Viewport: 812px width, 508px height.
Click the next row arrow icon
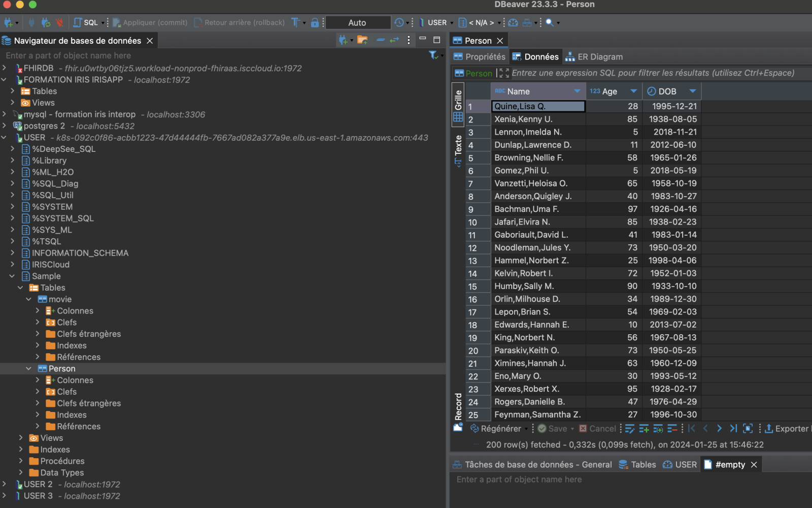719,429
